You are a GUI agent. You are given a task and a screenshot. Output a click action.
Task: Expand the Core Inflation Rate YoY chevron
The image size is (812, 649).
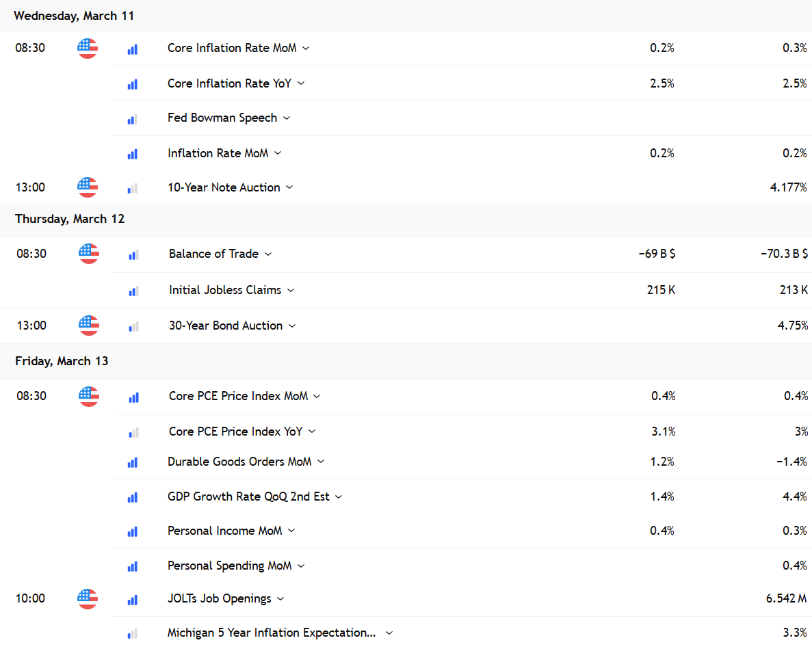coord(301,83)
